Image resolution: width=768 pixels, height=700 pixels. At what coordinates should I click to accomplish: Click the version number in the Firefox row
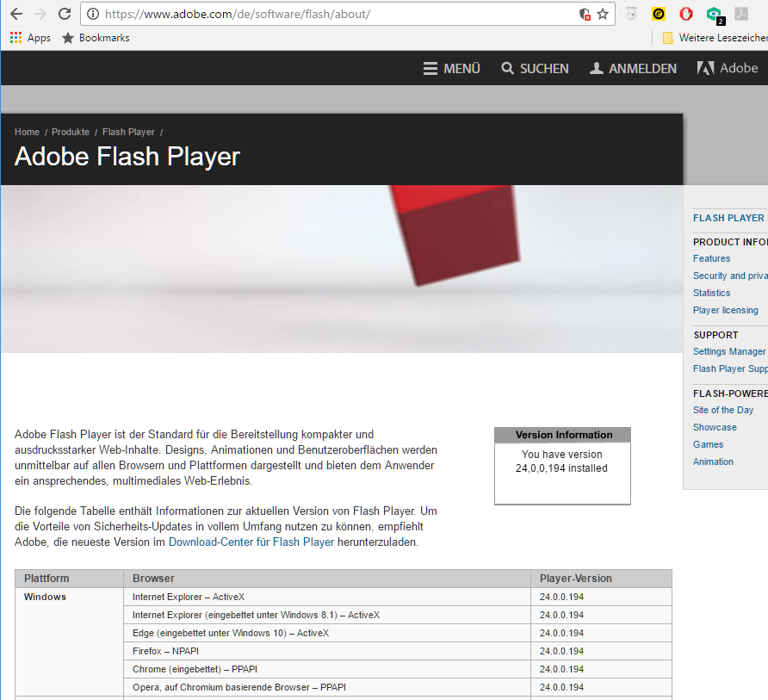pyautogui.click(x=562, y=651)
